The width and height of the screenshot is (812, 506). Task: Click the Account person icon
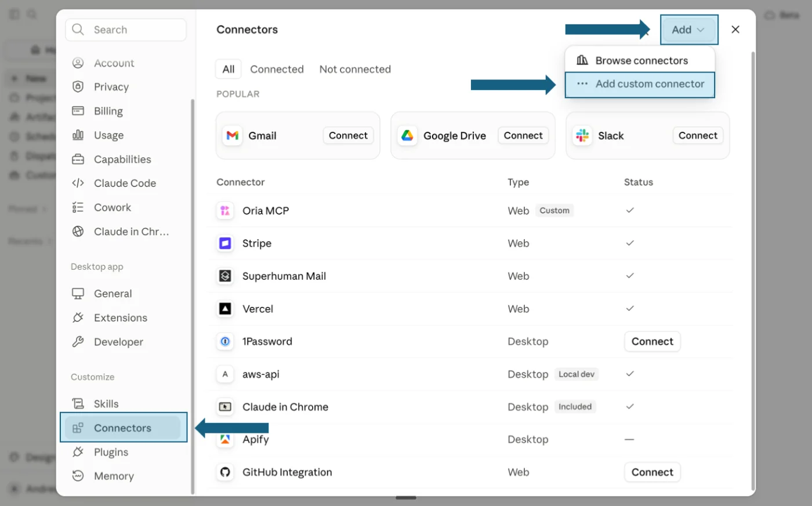point(78,63)
